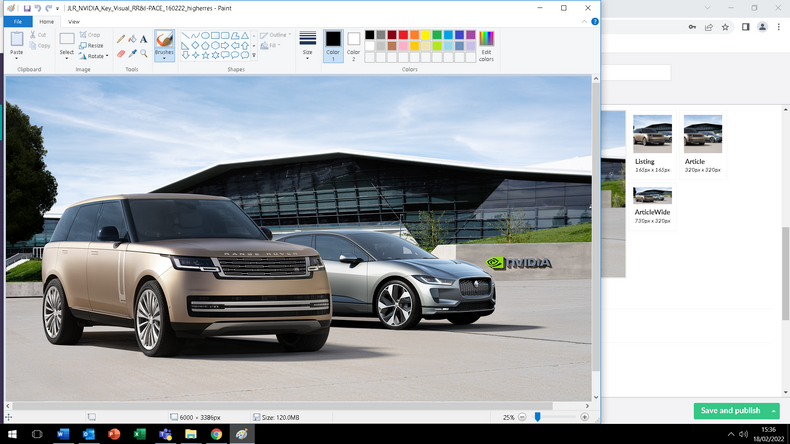The image size is (790, 444).
Task: Open the Brushes dropdown
Action: pos(164,56)
